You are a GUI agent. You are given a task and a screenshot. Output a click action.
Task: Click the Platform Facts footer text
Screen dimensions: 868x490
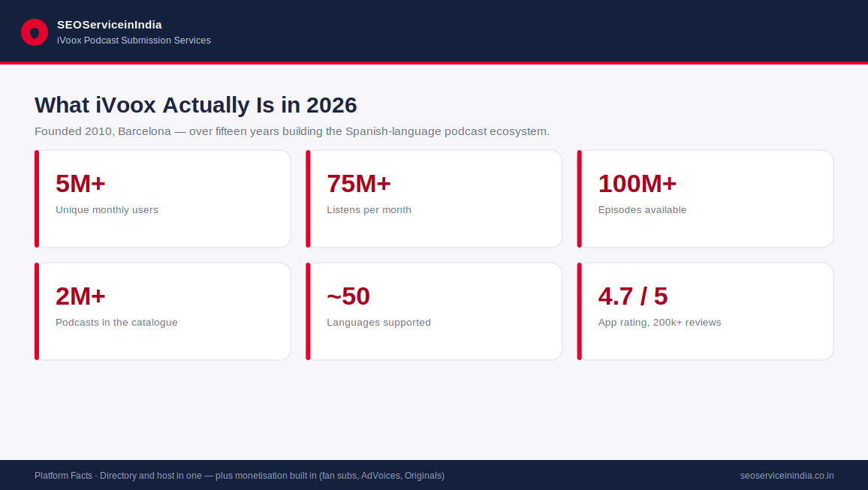[240, 476]
